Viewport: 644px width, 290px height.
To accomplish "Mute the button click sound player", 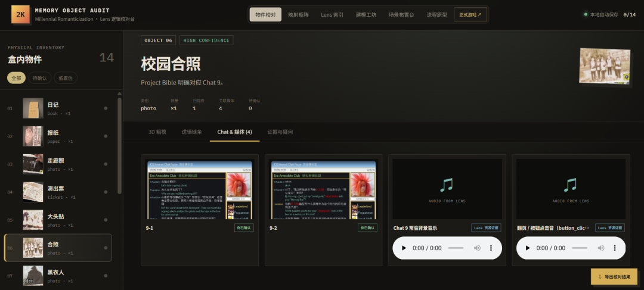I will [x=601, y=248].
